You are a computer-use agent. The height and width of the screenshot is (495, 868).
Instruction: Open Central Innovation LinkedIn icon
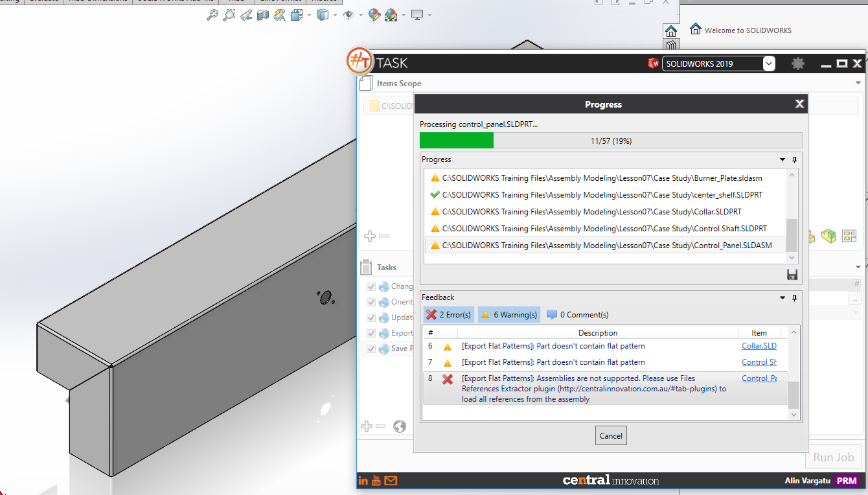pos(363,481)
